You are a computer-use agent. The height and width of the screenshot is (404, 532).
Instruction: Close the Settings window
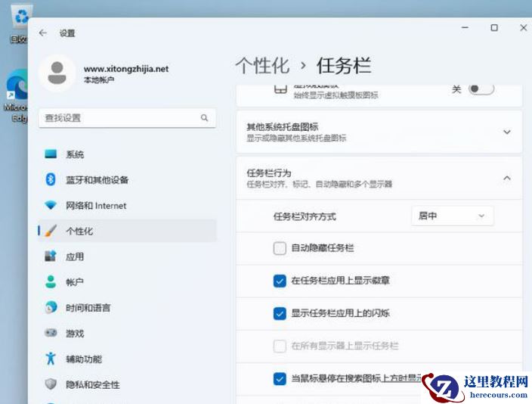(x=524, y=28)
